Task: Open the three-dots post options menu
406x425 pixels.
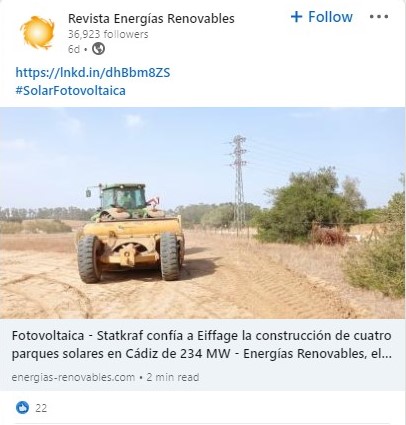Action: pos(379,17)
